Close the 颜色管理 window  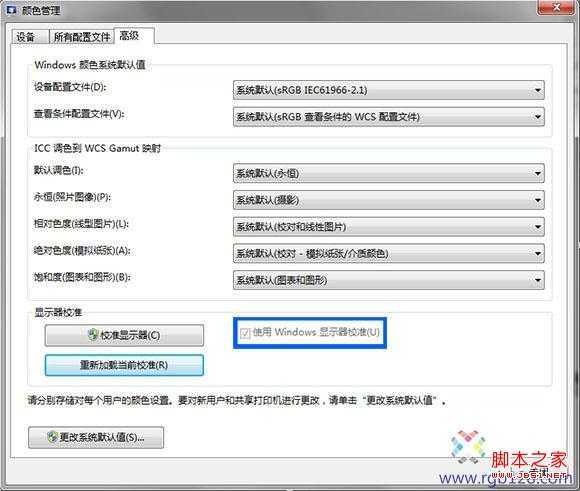(x=556, y=8)
